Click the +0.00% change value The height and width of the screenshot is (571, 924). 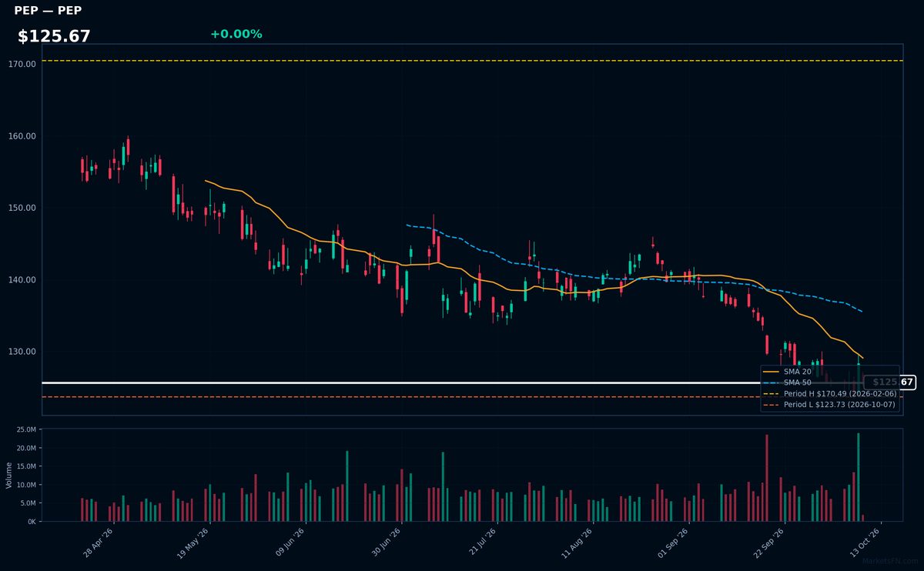(236, 34)
